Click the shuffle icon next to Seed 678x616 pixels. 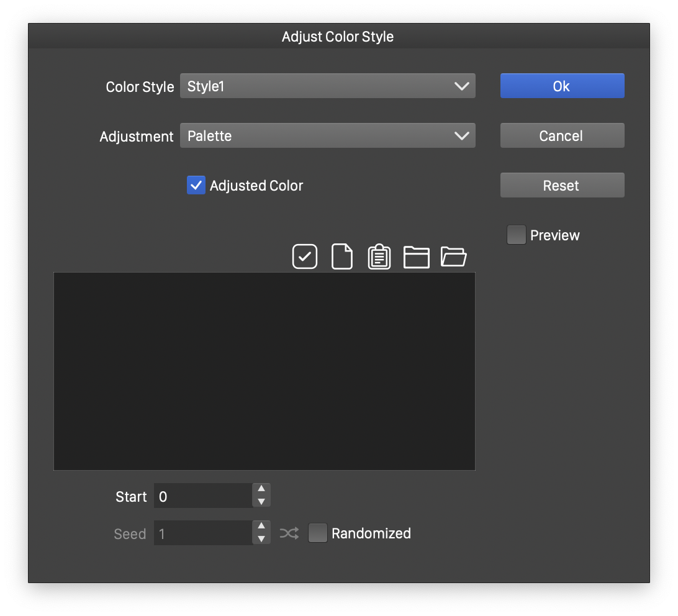point(289,533)
